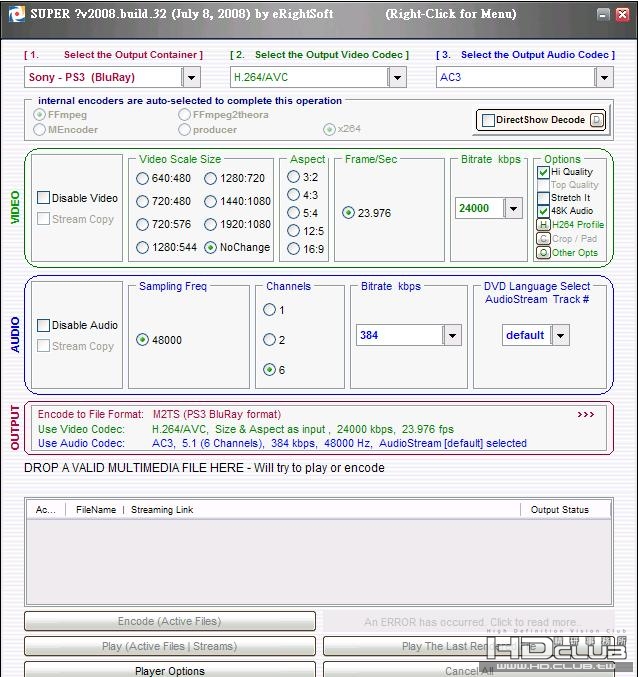
Task: Click the SUPER app icon in title bar
Action: pos(12,14)
